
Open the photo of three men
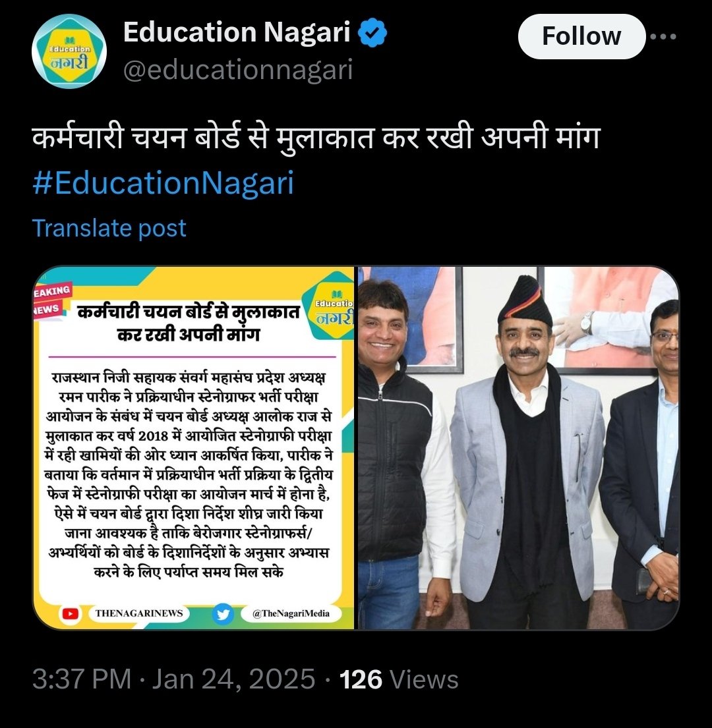tap(518, 447)
